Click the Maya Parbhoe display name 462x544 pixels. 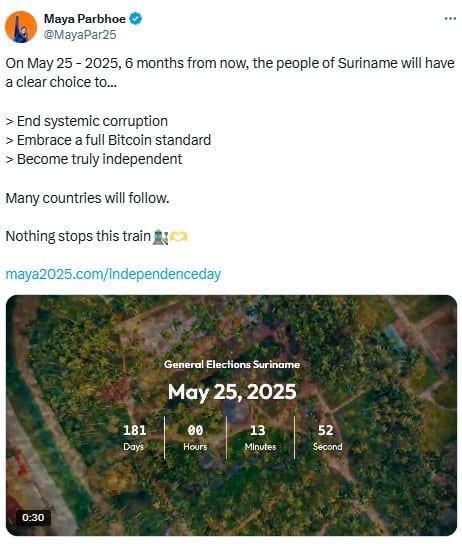point(85,19)
